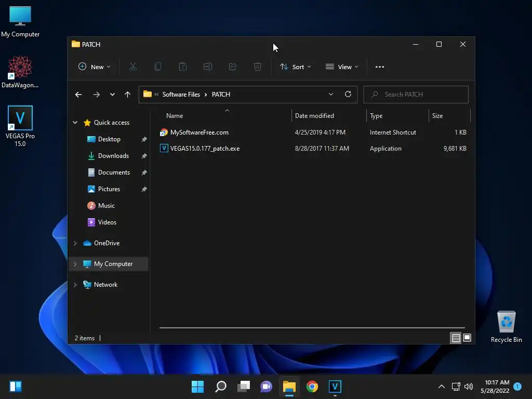The height and width of the screenshot is (399, 532).
Task: Open recent locations dropdown chevron
Action: pyautogui.click(x=112, y=95)
